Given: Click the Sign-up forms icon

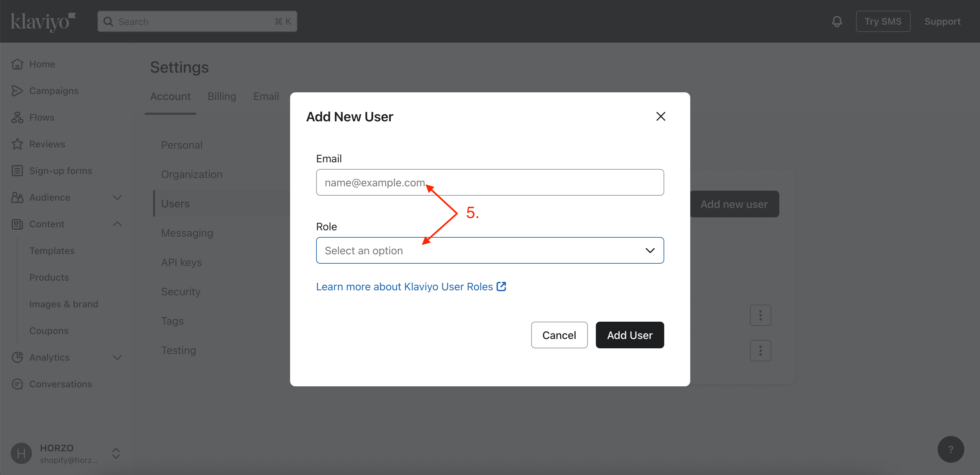Looking at the screenshot, I should pos(17,170).
